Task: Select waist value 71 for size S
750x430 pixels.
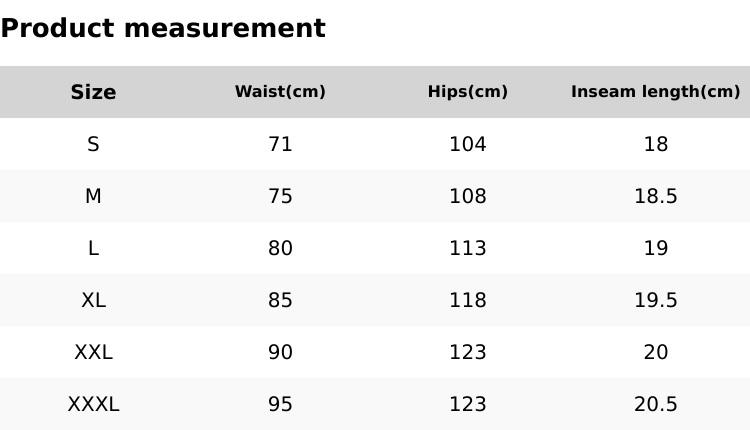Action: click(x=280, y=144)
